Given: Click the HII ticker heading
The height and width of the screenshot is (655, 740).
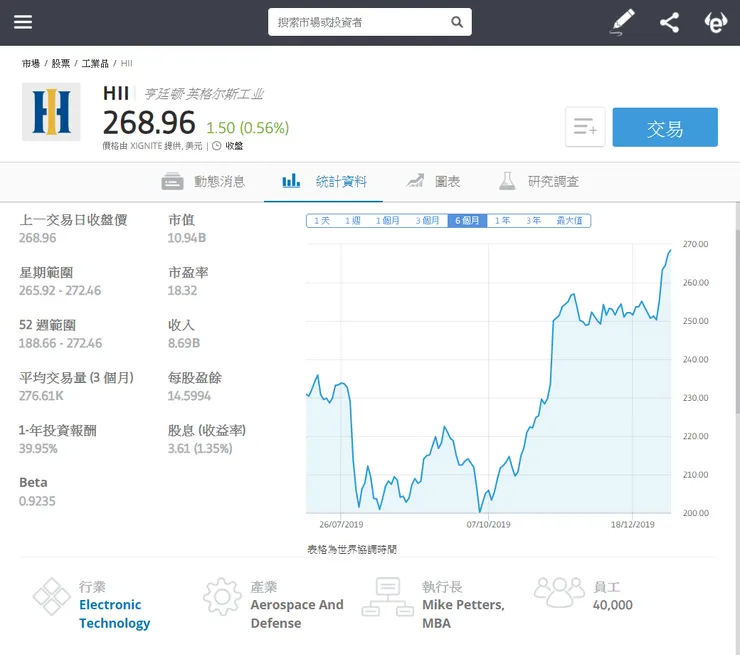Looking at the screenshot, I should (x=116, y=93).
